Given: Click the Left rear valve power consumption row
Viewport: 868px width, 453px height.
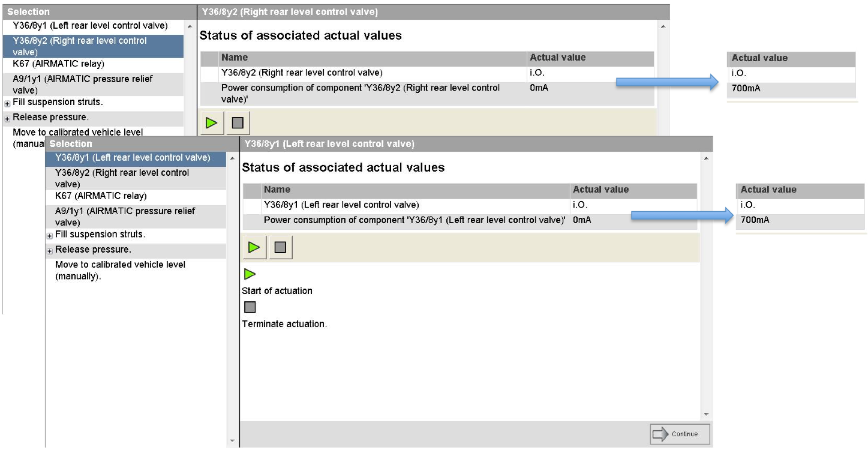Looking at the screenshot, I should click(470, 220).
